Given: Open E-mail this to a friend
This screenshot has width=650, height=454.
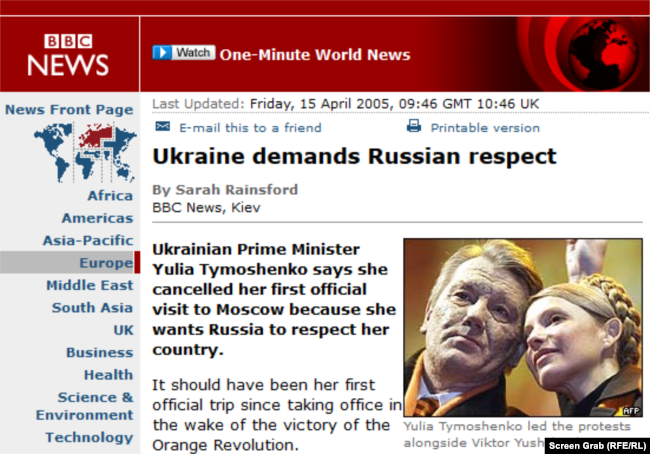Looking at the screenshot, I should pos(250,128).
